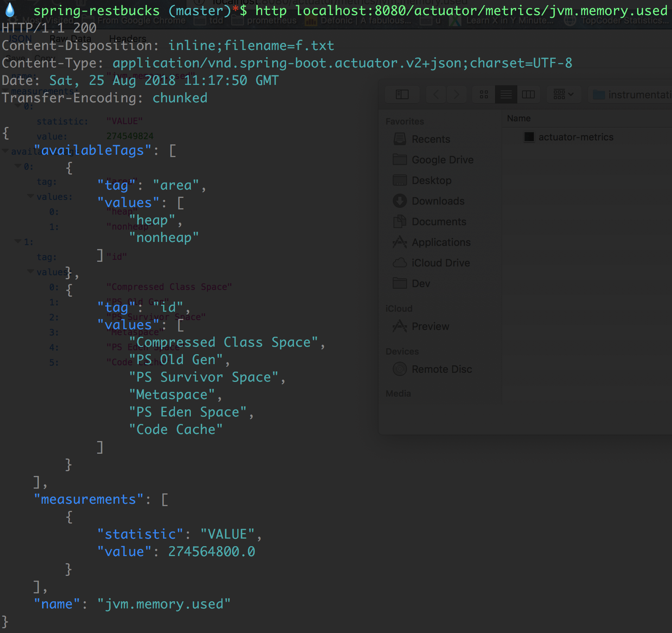The height and width of the screenshot is (633, 672).
Task: Open Applications in the Finder sidebar
Action: [441, 242]
